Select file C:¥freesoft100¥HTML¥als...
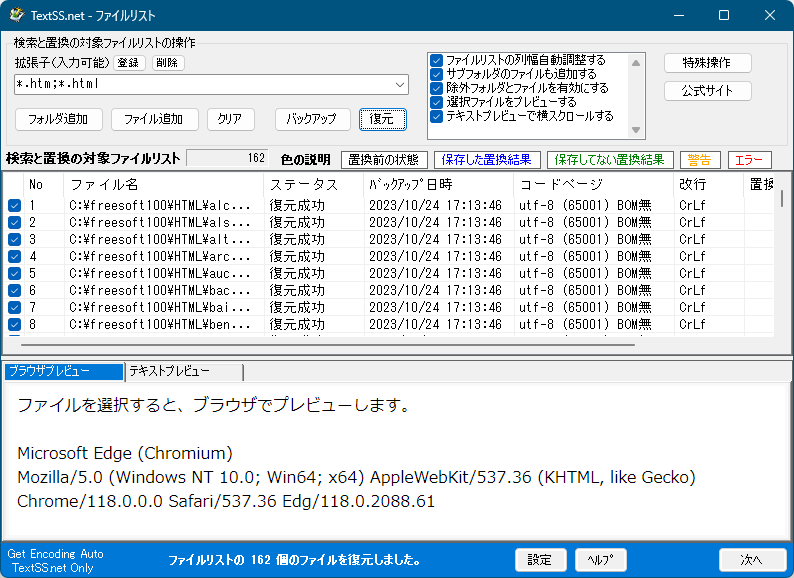The image size is (794, 578). 160,222
